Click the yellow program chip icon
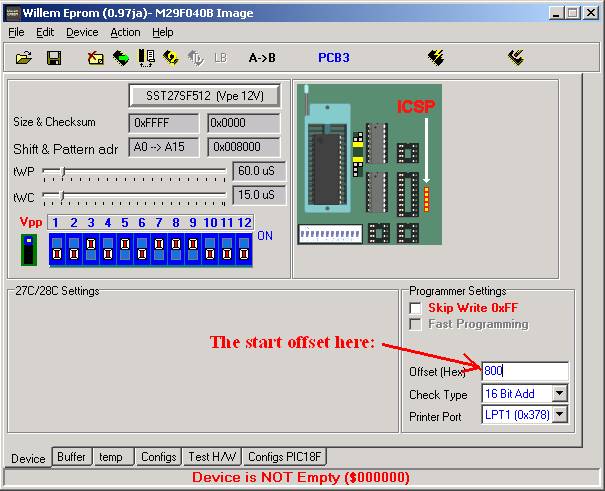 click(x=171, y=58)
